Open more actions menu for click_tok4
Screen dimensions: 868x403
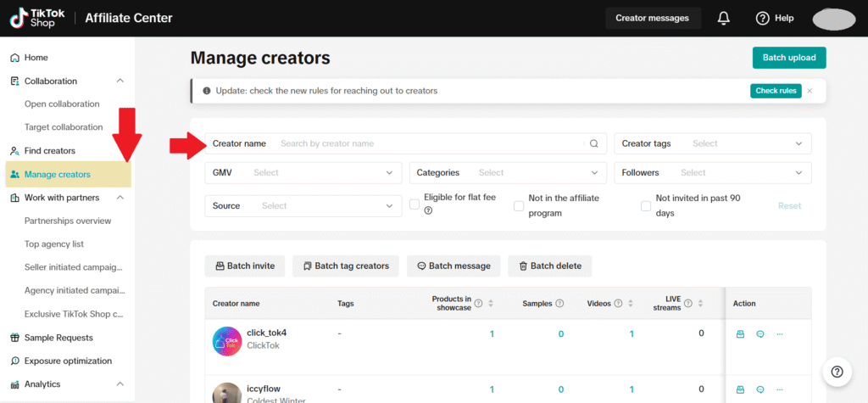pyautogui.click(x=780, y=334)
